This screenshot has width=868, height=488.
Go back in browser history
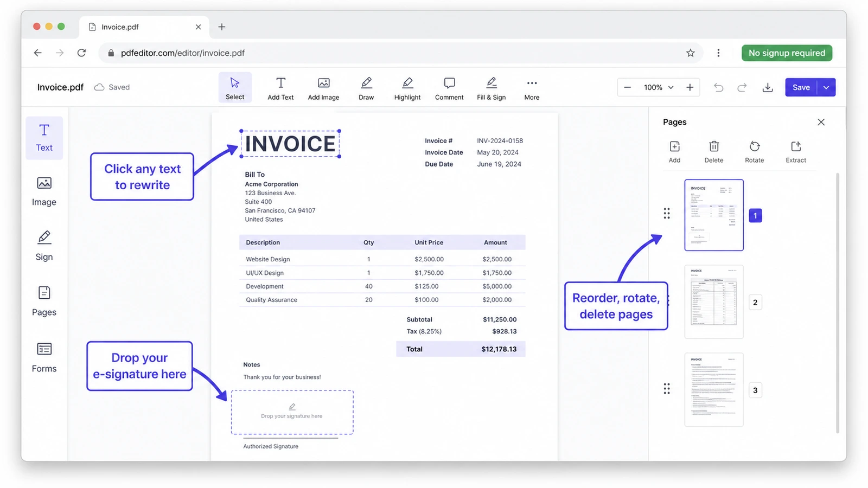coord(37,53)
